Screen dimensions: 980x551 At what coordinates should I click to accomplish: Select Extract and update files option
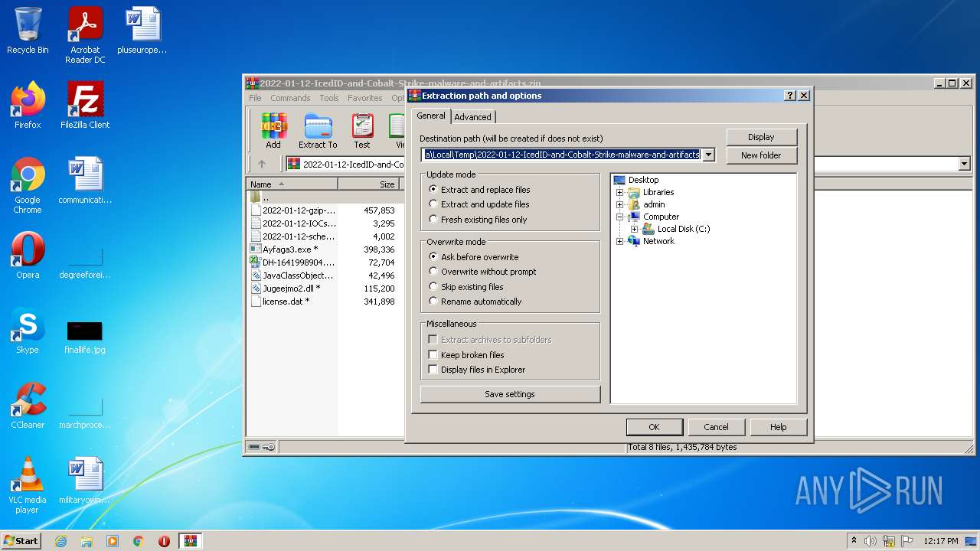[433, 204]
